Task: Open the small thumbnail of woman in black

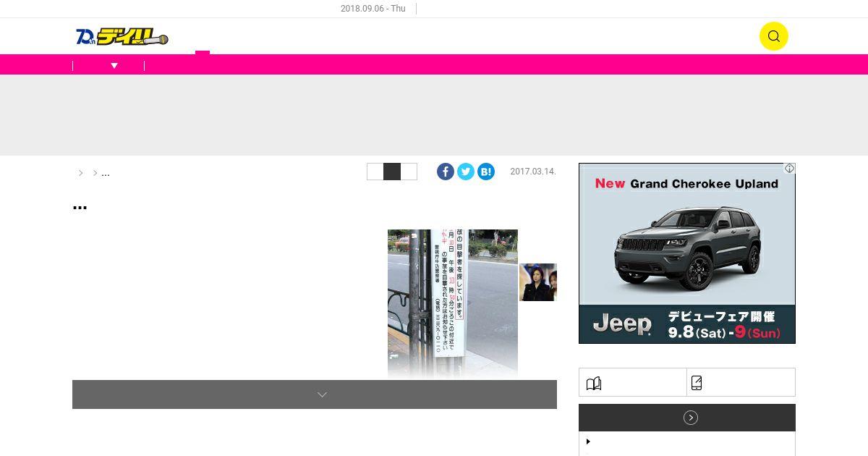Action: 538,282
